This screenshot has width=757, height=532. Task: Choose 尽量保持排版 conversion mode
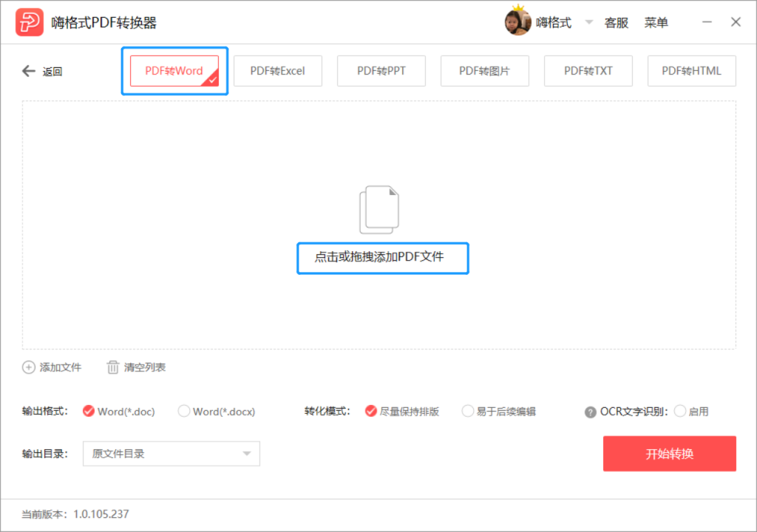(401, 412)
